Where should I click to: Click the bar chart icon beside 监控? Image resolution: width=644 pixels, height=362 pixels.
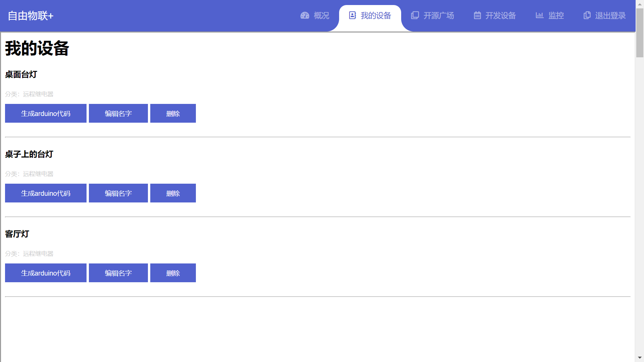pos(539,15)
